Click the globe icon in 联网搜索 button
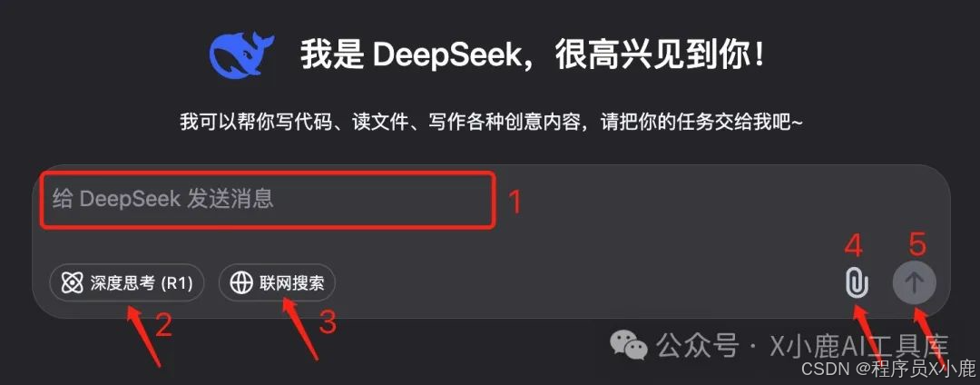Screen dimensions: 980x385 [241, 283]
